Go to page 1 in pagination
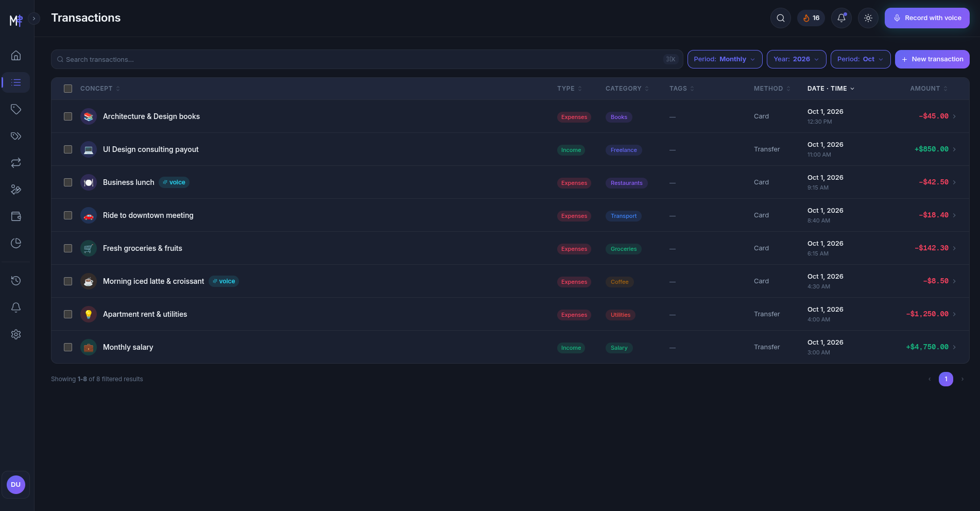The height and width of the screenshot is (511, 980). pos(946,379)
